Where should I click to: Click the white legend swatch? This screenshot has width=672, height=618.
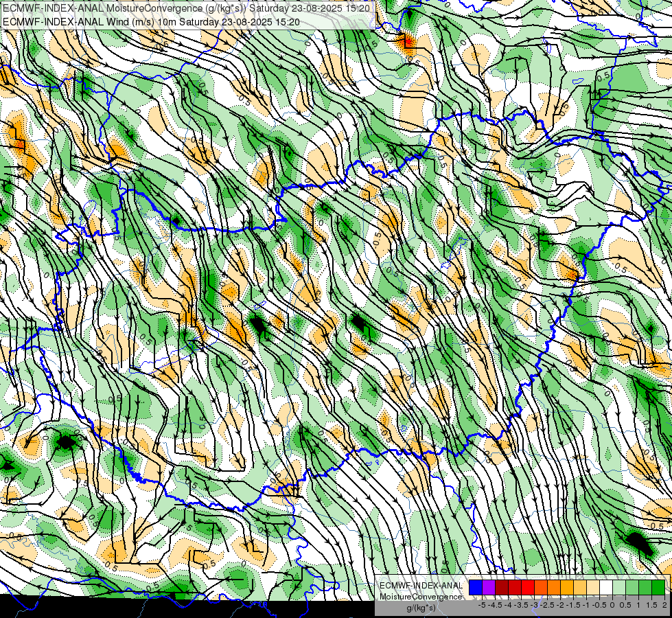(606, 587)
